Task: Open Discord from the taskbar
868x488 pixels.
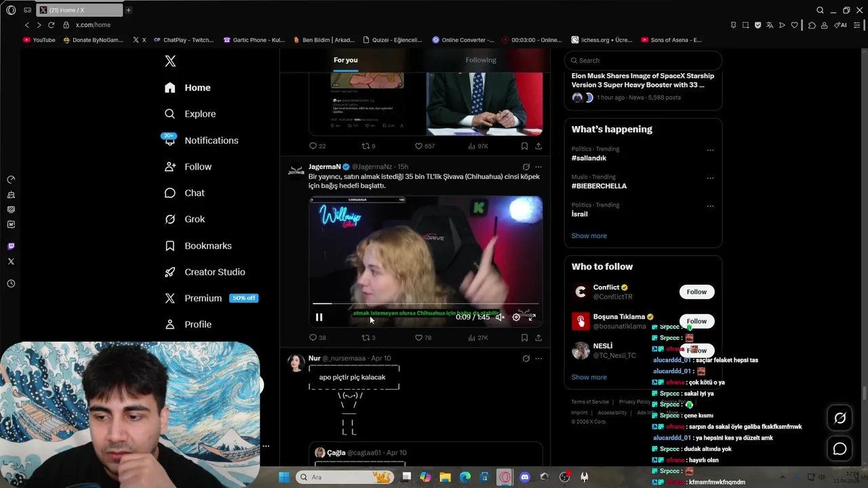Action: pos(524,477)
